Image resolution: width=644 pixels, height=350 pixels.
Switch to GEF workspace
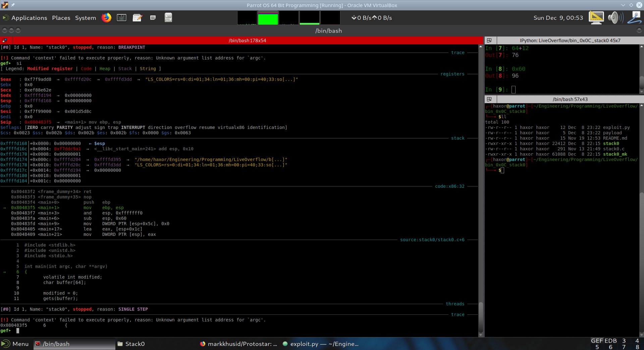[597, 341]
